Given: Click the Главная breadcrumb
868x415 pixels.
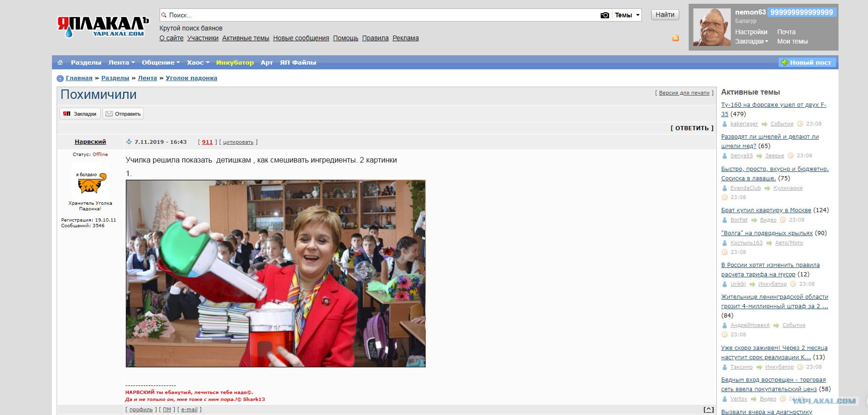Looking at the screenshot, I should point(79,78).
